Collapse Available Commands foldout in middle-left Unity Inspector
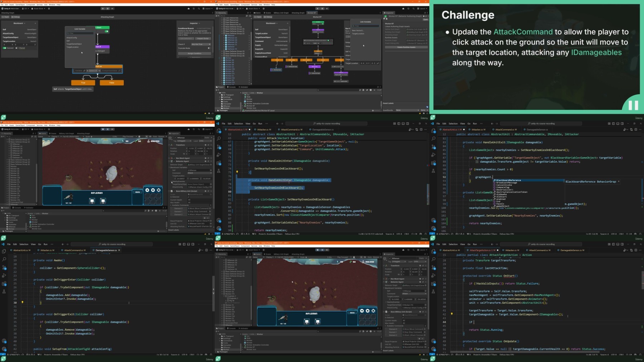 [171, 205]
